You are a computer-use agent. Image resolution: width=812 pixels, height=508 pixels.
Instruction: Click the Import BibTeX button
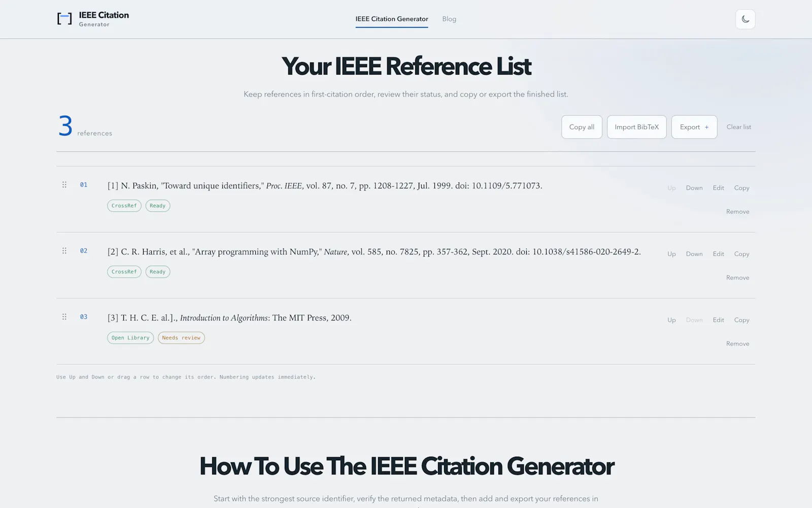636,127
